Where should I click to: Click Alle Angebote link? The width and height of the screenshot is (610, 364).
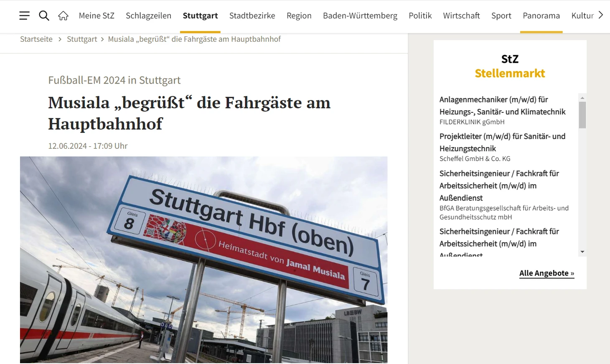pyautogui.click(x=547, y=273)
